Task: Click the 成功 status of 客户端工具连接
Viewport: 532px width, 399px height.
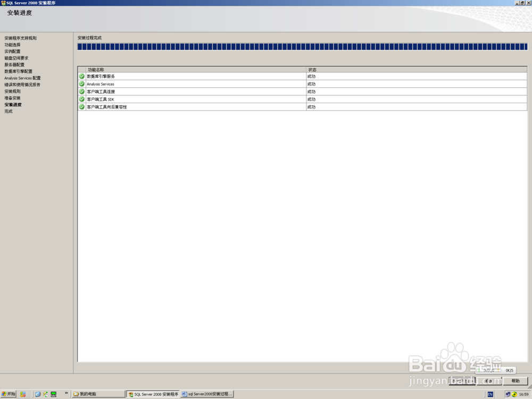Action: pyautogui.click(x=311, y=92)
